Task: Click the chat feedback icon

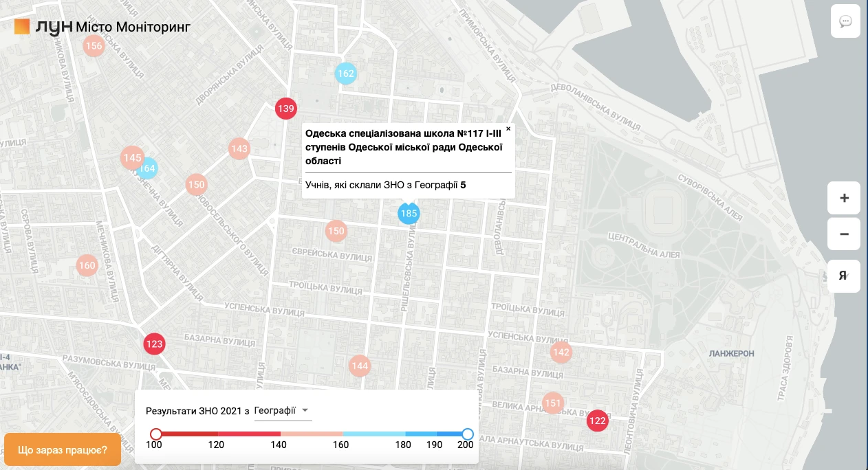Action: [845, 21]
